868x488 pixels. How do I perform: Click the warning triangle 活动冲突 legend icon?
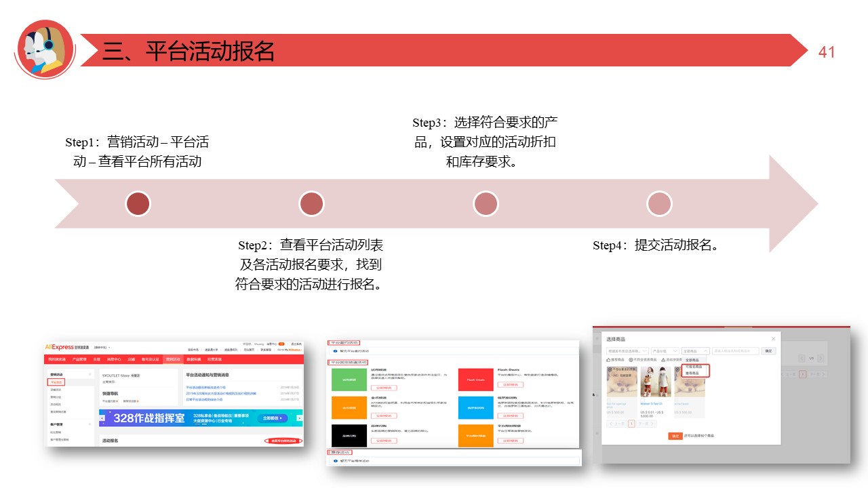click(x=663, y=359)
